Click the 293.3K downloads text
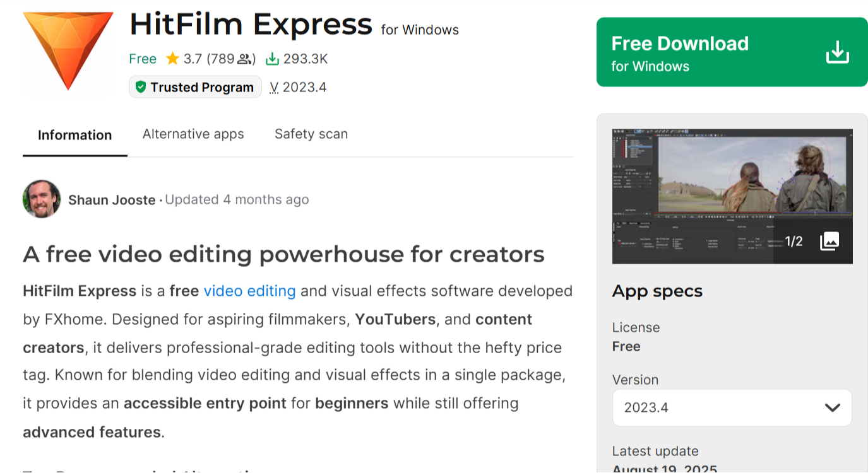 pyautogui.click(x=306, y=59)
